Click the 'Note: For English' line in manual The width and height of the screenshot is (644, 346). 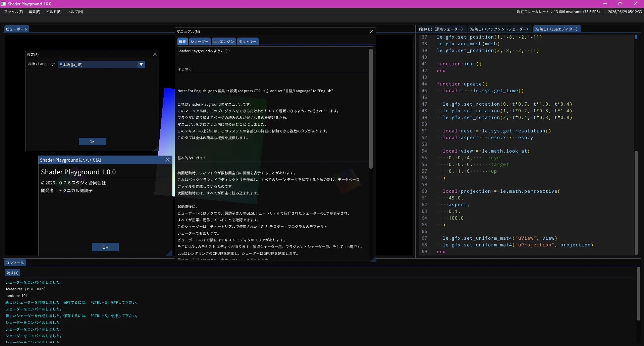(256, 91)
